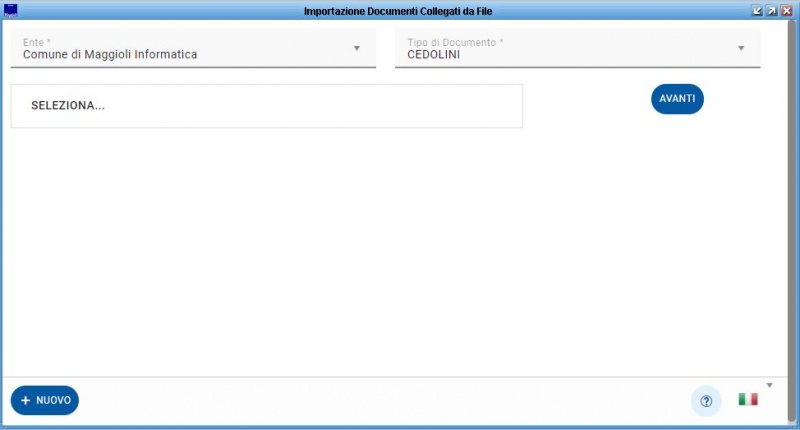Click the SELEZIONA... file selection field

[267, 106]
